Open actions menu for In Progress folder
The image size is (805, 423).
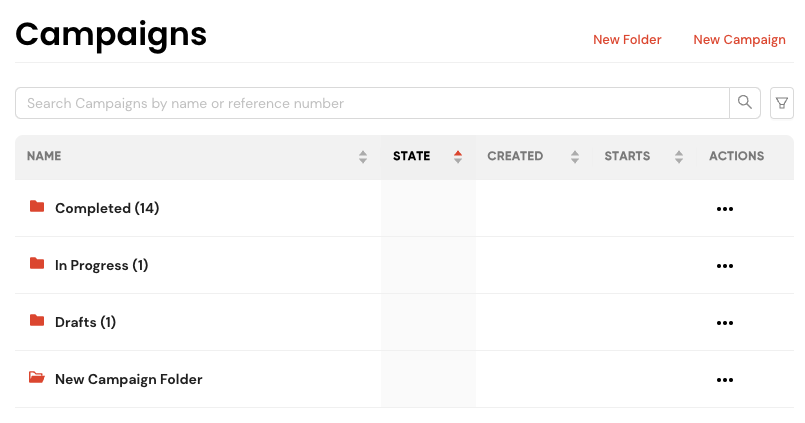pos(724,266)
